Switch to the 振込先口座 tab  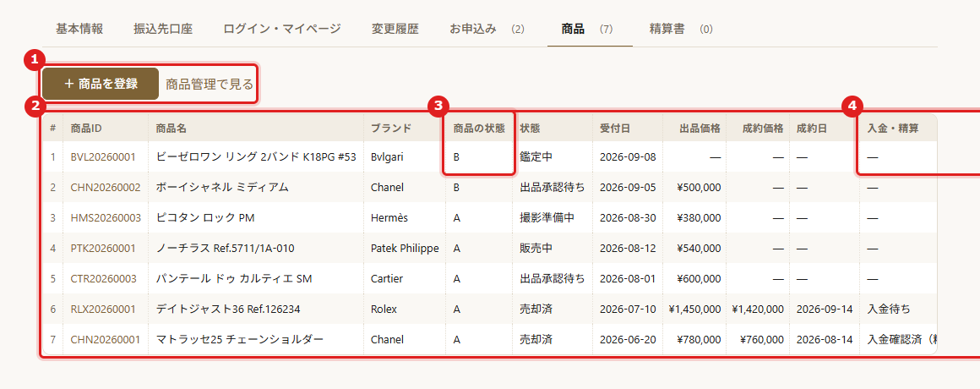click(x=162, y=29)
